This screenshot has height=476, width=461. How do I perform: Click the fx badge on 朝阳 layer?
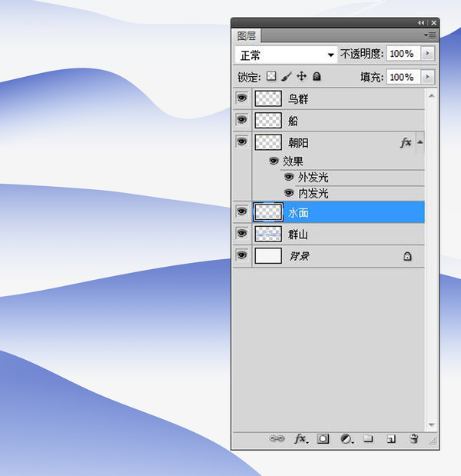click(x=406, y=142)
